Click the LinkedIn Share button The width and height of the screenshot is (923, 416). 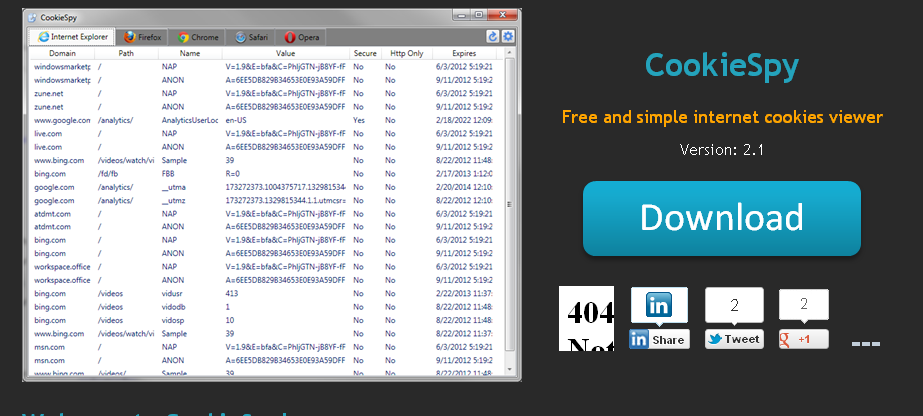[659, 340]
